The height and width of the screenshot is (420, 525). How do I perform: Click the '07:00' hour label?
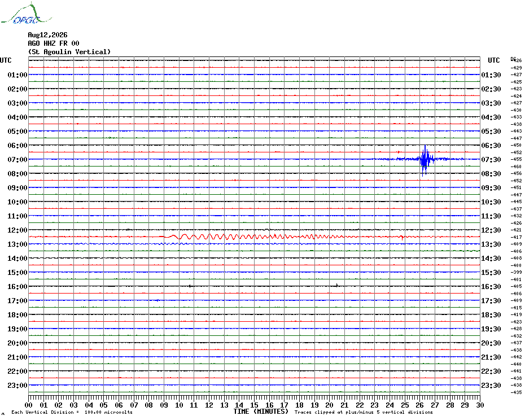pos(17,159)
